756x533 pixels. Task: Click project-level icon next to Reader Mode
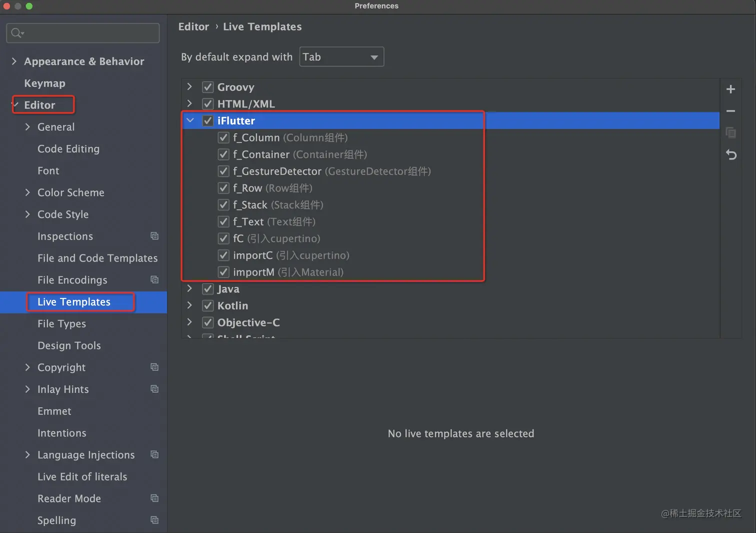pos(154,498)
